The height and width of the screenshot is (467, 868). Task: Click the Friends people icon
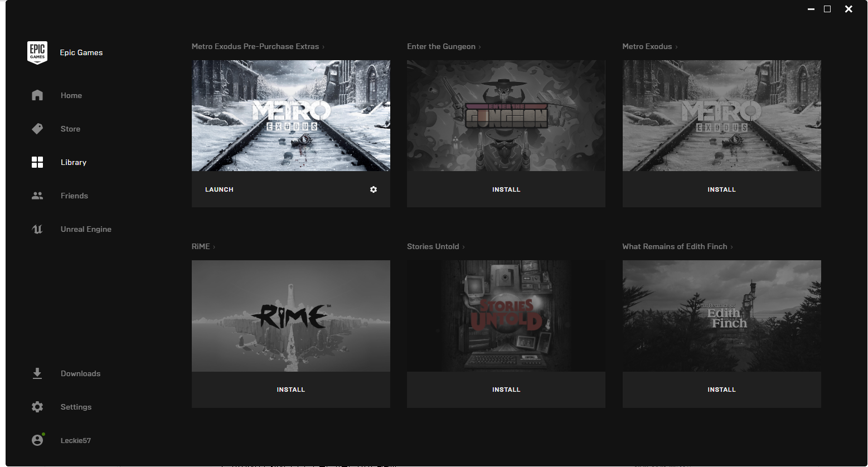click(37, 196)
